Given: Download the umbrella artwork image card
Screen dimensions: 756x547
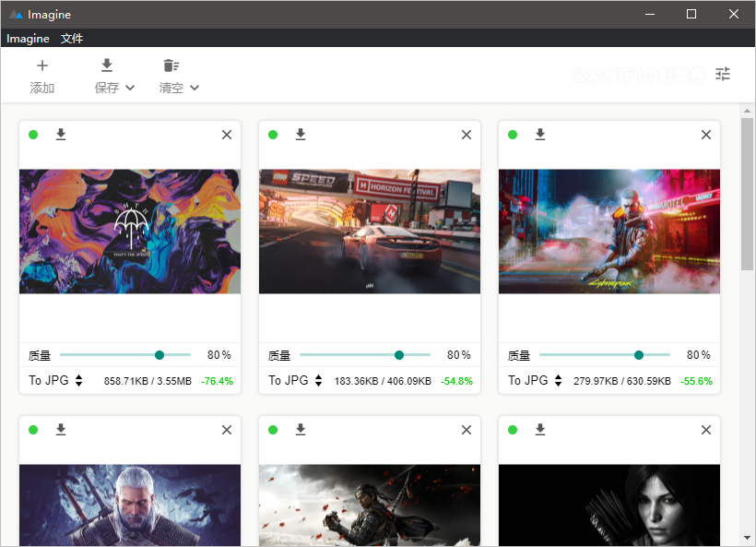Looking at the screenshot, I should (61, 135).
